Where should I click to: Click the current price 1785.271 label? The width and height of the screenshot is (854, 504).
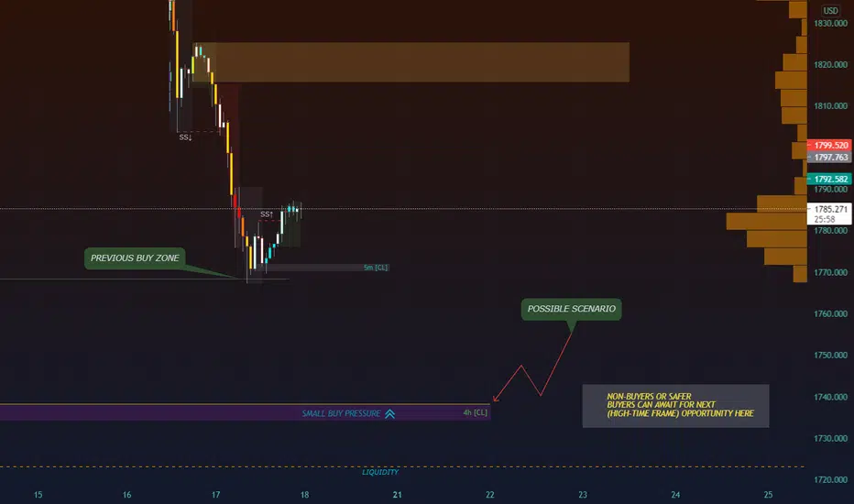(x=830, y=209)
